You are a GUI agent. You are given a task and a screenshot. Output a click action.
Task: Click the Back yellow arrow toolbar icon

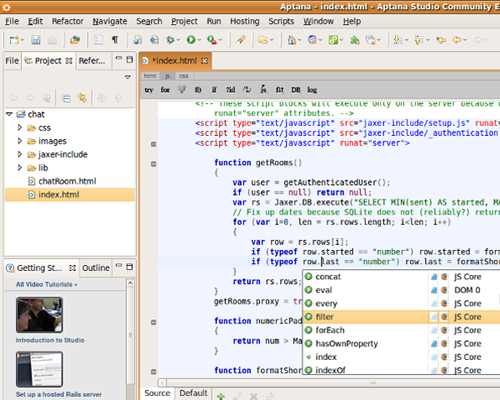(x=457, y=40)
